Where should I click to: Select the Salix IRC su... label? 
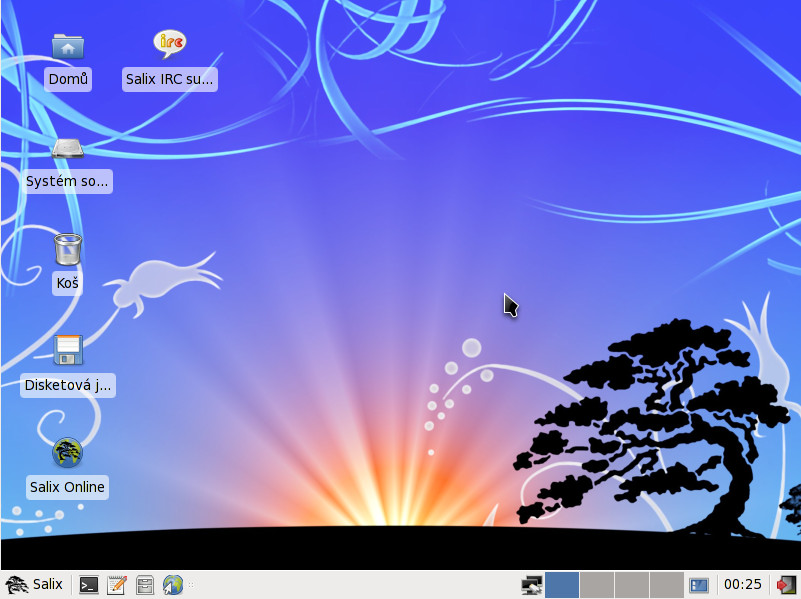point(170,79)
